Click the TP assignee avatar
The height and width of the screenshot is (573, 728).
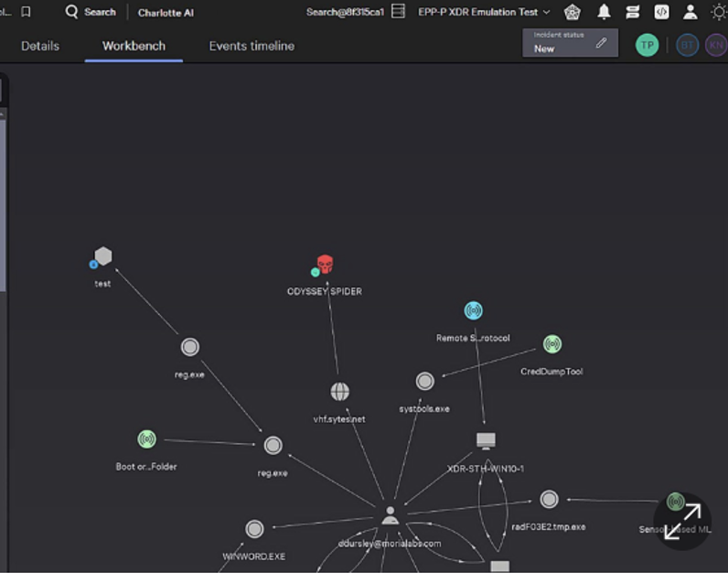pos(647,45)
